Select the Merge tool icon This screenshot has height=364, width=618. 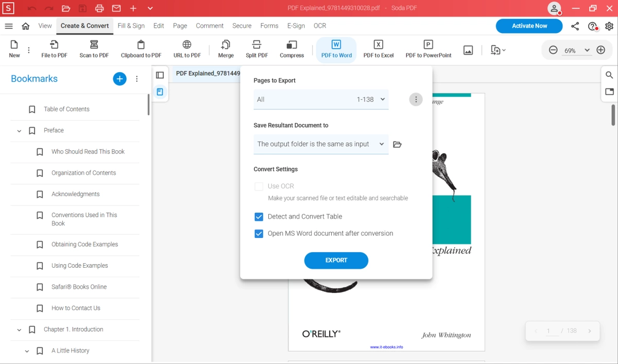[226, 45]
